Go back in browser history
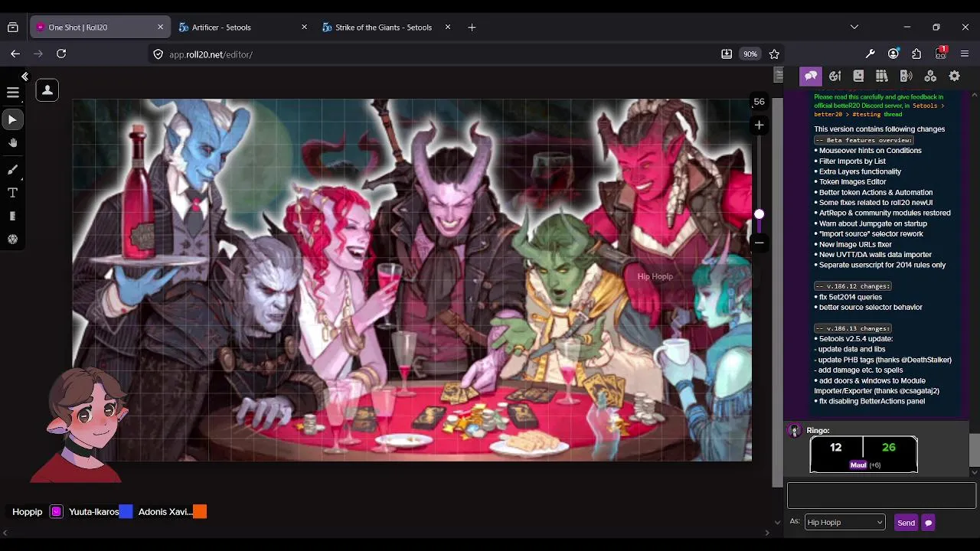The width and height of the screenshot is (980, 551). [15, 54]
